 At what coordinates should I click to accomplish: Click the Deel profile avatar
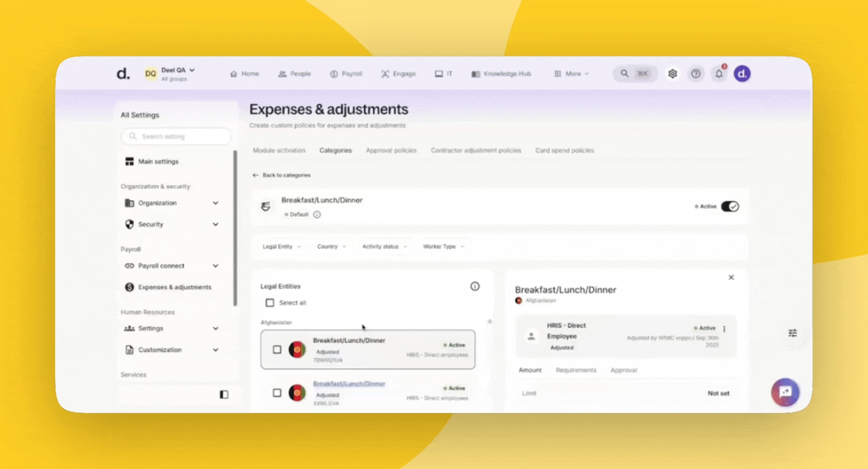(742, 74)
